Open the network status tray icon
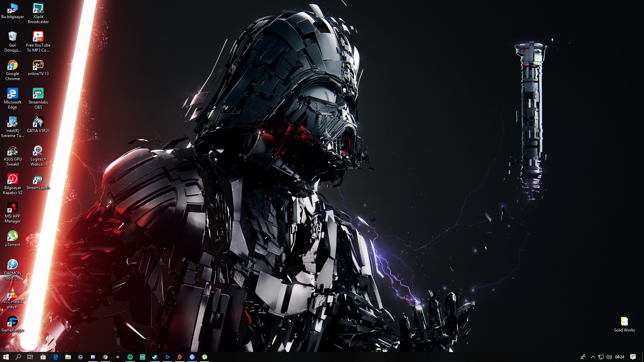The width and height of the screenshot is (644, 362). pos(601,357)
